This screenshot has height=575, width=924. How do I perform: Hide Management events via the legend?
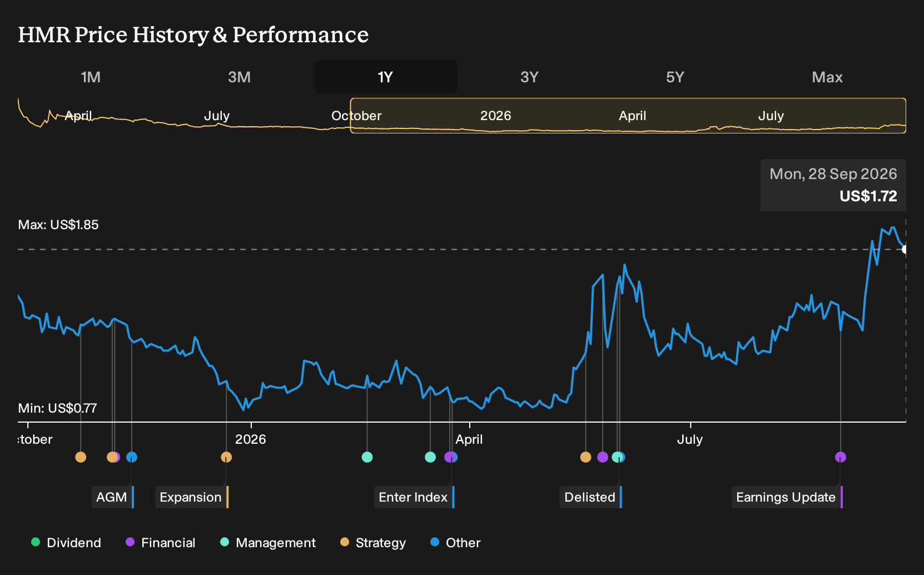pyautogui.click(x=268, y=543)
